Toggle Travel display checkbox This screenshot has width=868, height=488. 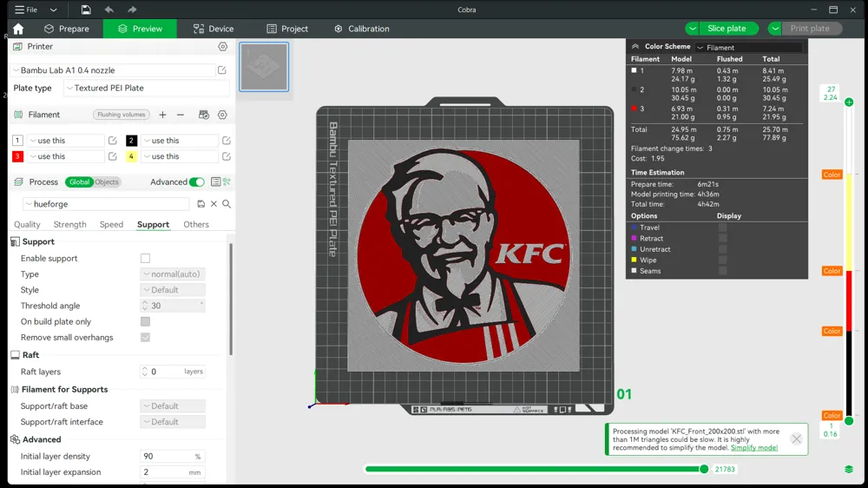722,228
